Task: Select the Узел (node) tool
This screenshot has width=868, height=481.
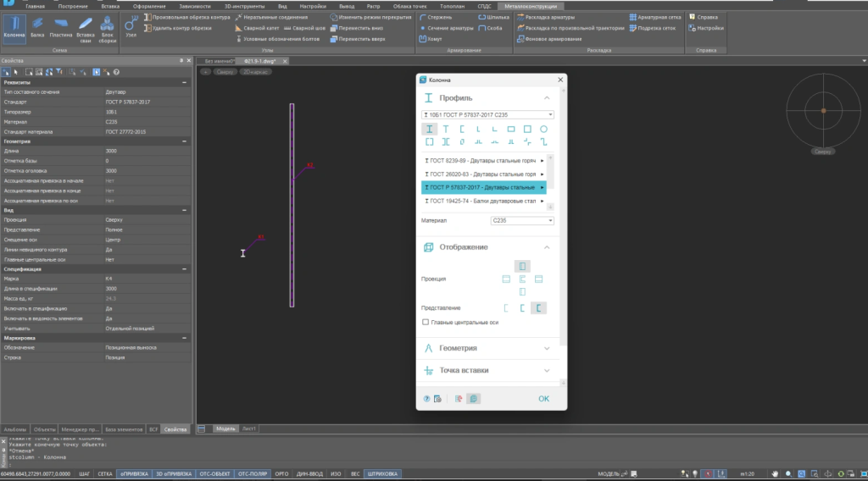Action: click(131, 27)
